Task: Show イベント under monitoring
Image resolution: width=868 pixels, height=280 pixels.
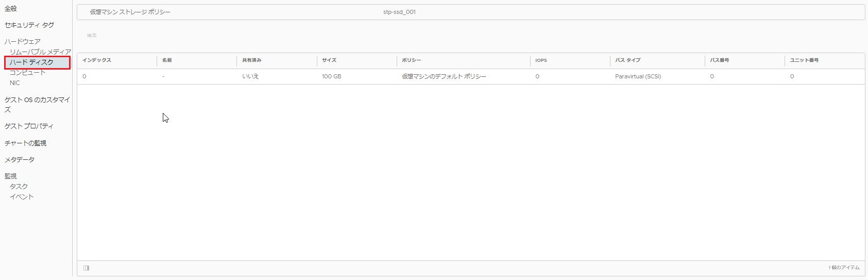Action: pyautogui.click(x=22, y=197)
